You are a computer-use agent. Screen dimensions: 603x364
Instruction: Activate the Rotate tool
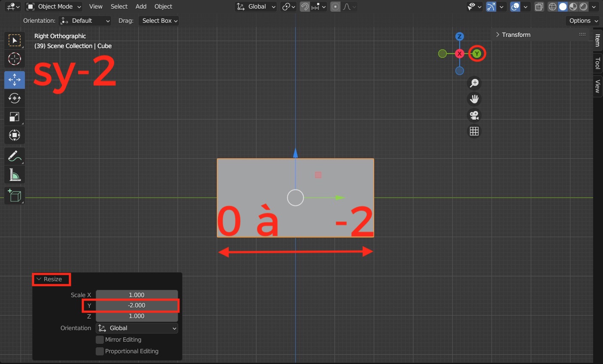click(15, 98)
